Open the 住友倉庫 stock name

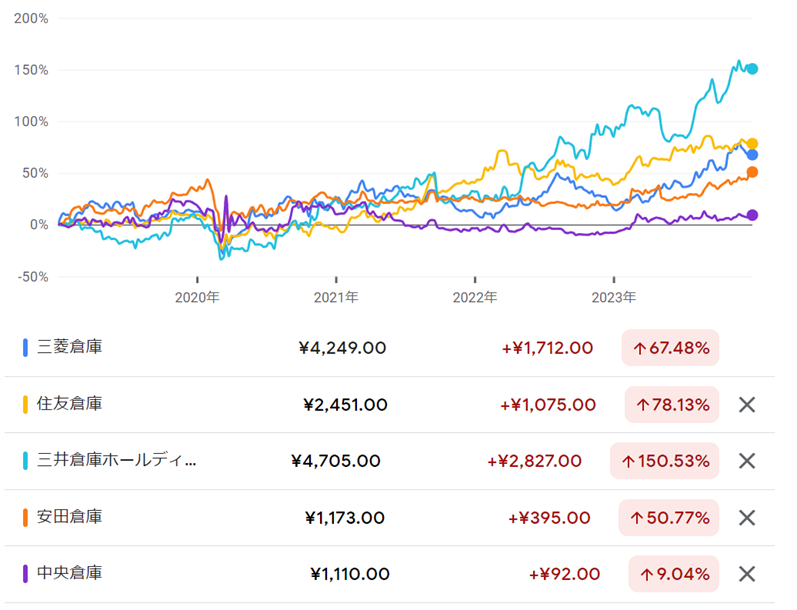(x=69, y=405)
